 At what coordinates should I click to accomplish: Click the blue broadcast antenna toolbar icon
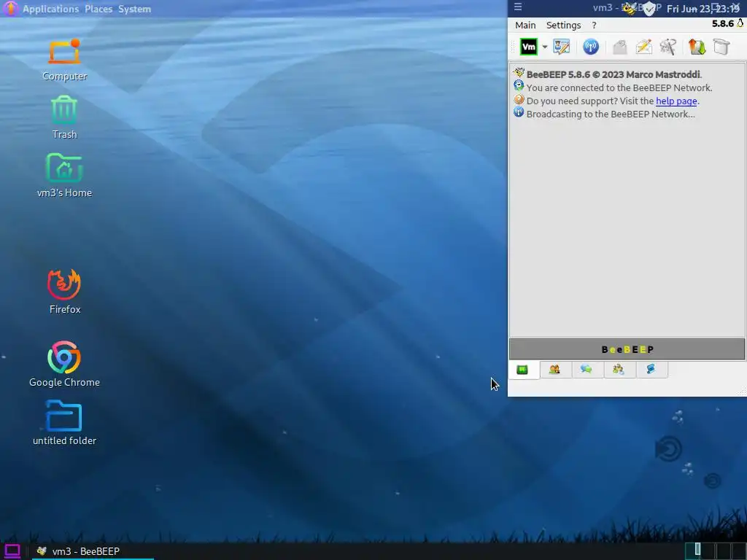(x=591, y=47)
